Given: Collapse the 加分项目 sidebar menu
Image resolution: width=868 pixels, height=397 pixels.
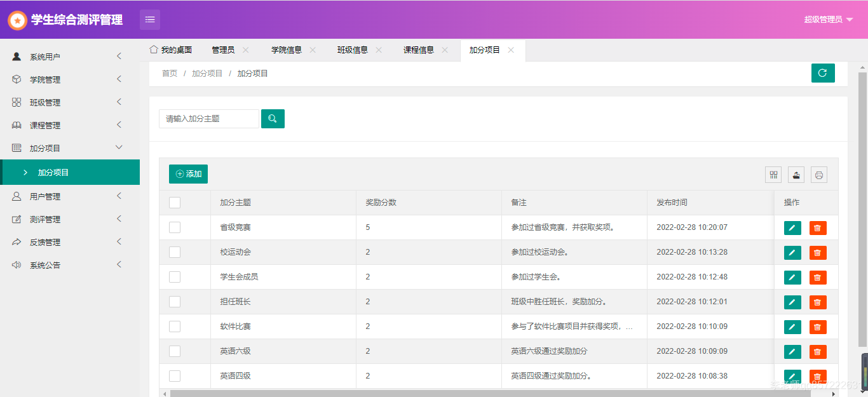Looking at the screenshot, I should 70,148.
